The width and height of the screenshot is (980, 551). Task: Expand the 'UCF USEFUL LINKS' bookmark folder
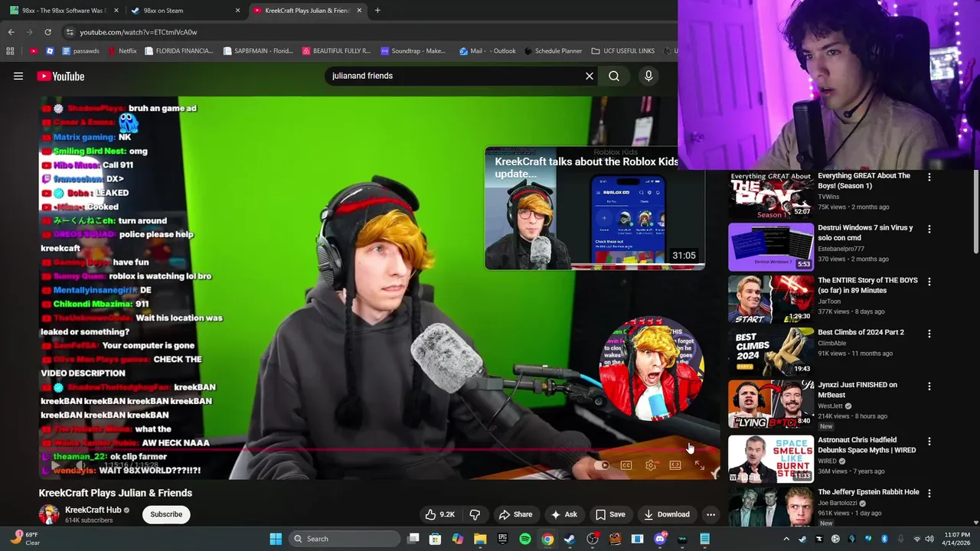(622, 51)
